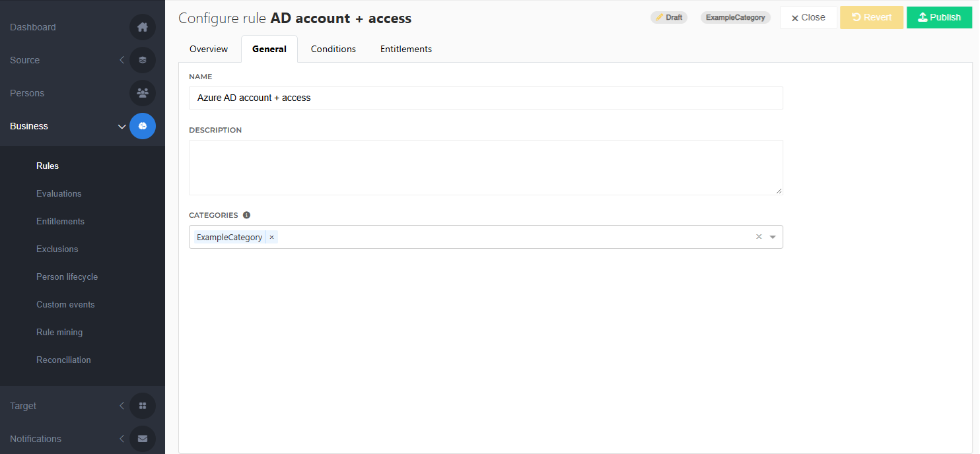Revert the rule changes

tap(872, 18)
